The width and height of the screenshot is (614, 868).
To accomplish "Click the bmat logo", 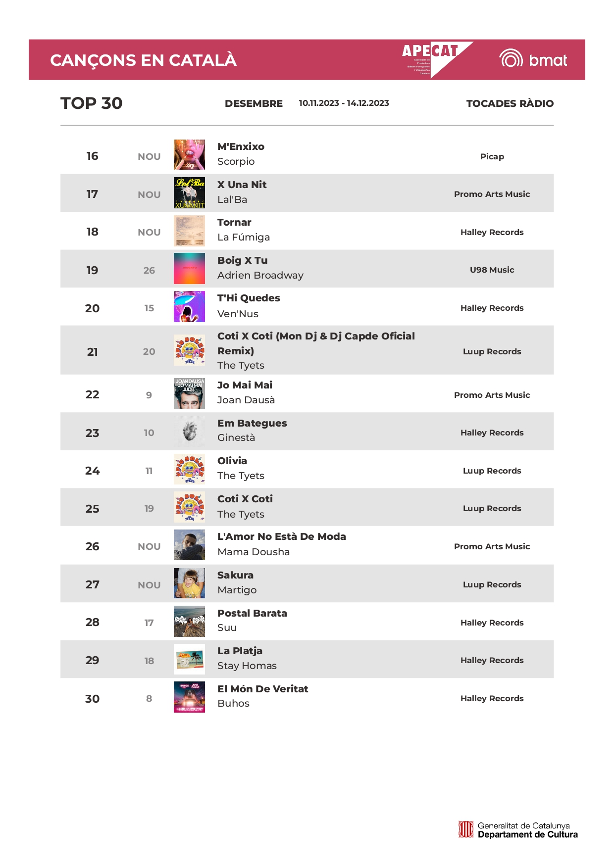I will coord(533,60).
